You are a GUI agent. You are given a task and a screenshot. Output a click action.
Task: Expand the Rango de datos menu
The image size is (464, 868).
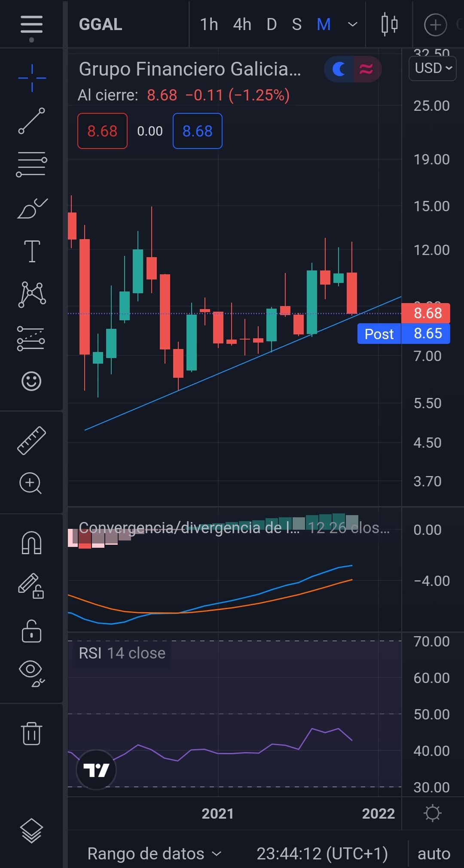154,854
